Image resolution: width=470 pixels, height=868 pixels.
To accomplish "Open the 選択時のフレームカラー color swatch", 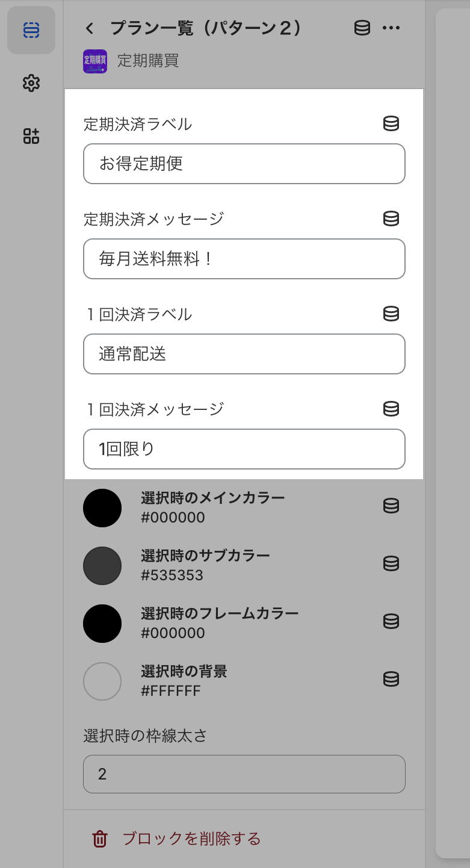I will (102, 624).
